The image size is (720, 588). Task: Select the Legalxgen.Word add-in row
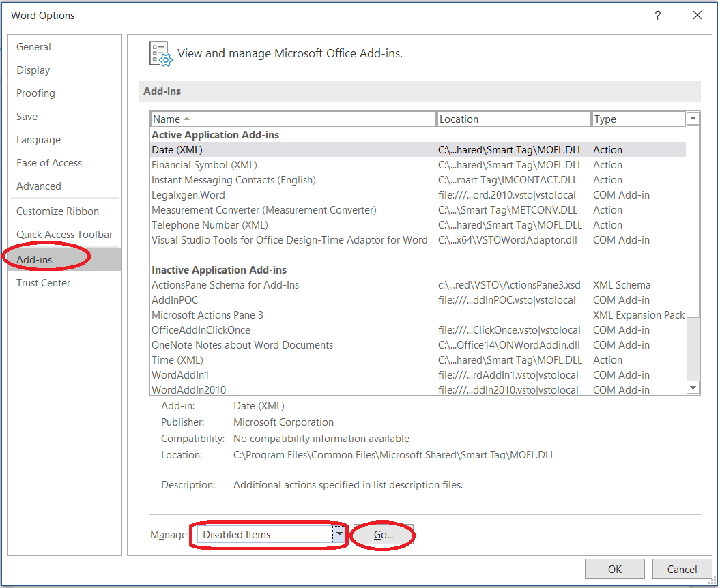tap(188, 195)
